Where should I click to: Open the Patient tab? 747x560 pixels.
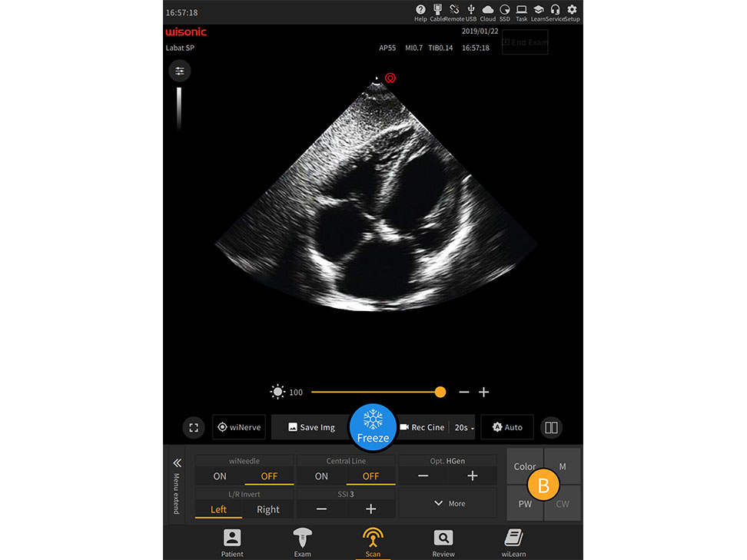pos(232,542)
